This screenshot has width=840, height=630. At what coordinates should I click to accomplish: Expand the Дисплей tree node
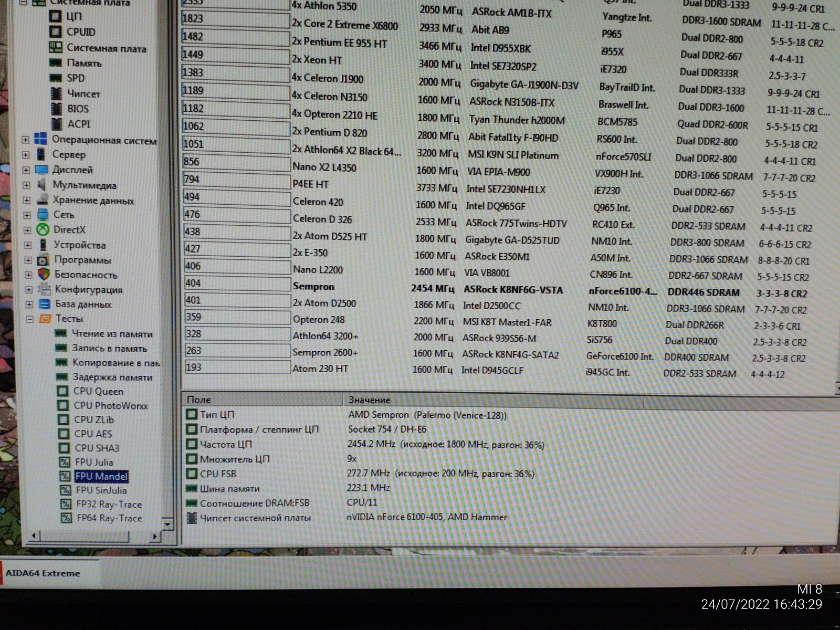[x=26, y=170]
